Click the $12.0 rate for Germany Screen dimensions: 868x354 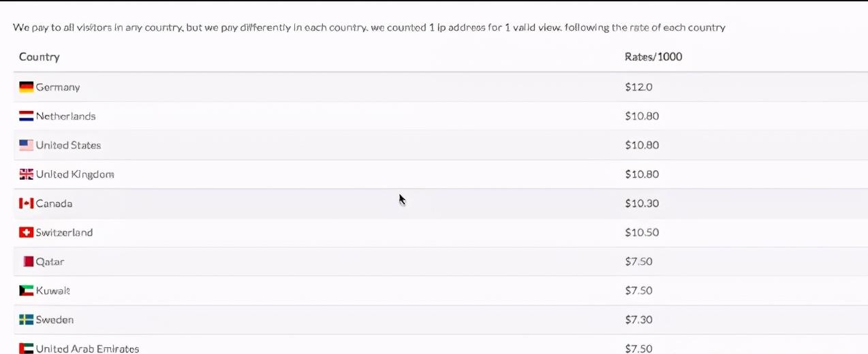click(x=638, y=87)
